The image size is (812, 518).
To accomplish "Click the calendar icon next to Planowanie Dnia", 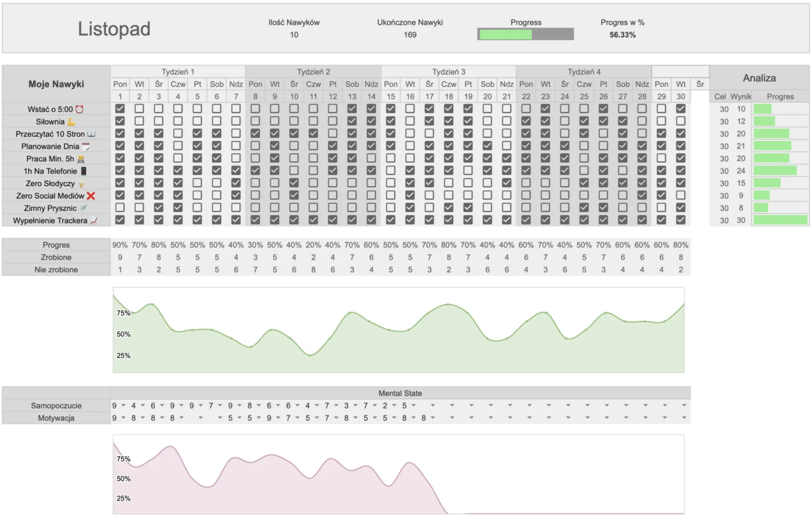I will click(86, 146).
